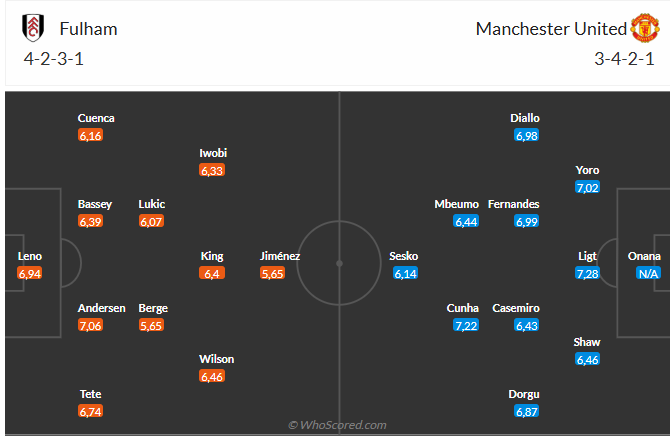Click the Fulham club crest icon

[34, 28]
